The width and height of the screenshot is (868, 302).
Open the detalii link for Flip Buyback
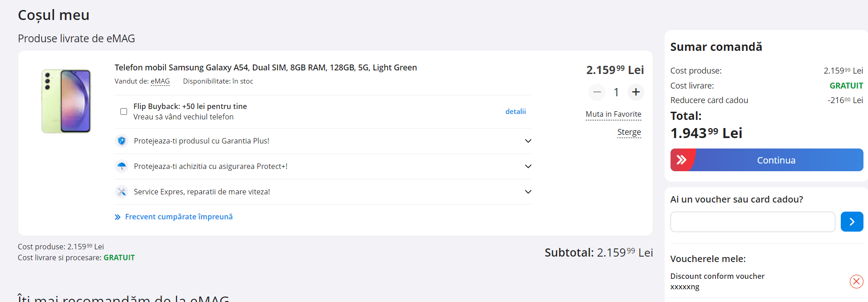pos(516,111)
